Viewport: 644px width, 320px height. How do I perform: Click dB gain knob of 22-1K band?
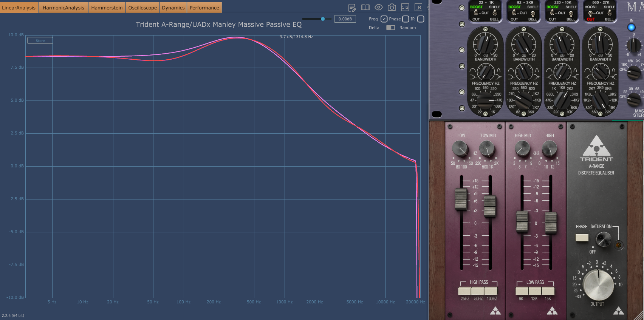click(x=485, y=44)
